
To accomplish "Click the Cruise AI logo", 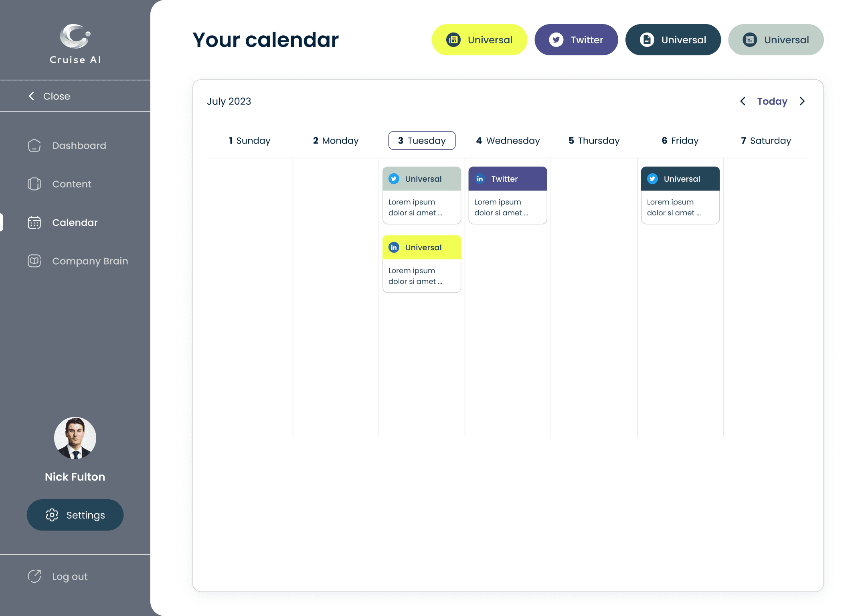I will (x=75, y=44).
